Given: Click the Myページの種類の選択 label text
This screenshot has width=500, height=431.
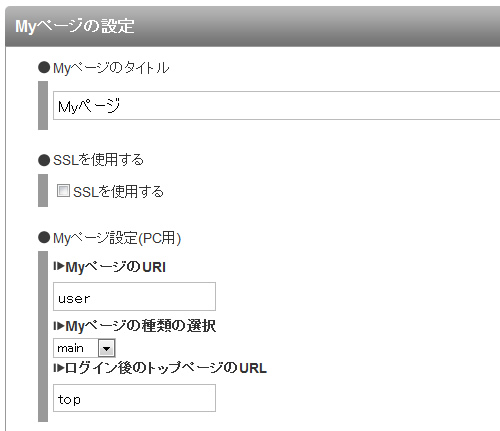Looking at the screenshot, I should click(x=141, y=326).
